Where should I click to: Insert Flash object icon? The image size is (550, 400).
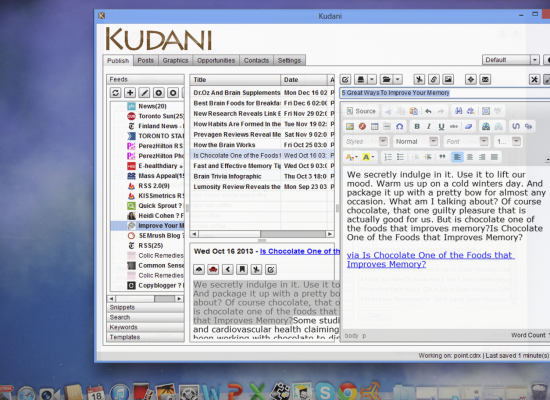tap(362, 126)
